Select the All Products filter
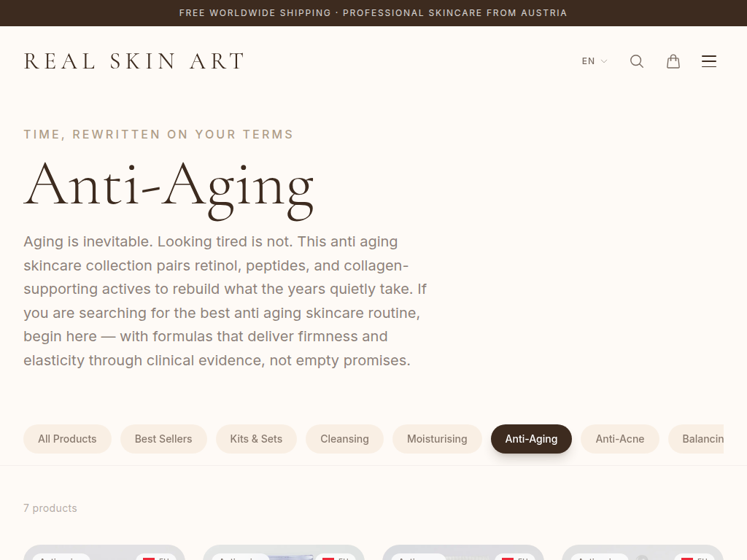747x560 pixels. (x=67, y=439)
